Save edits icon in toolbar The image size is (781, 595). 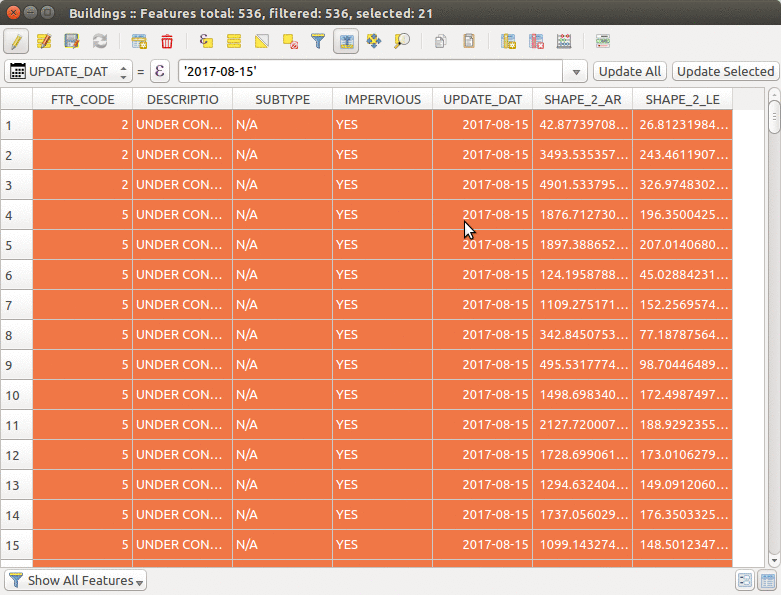(72, 41)
